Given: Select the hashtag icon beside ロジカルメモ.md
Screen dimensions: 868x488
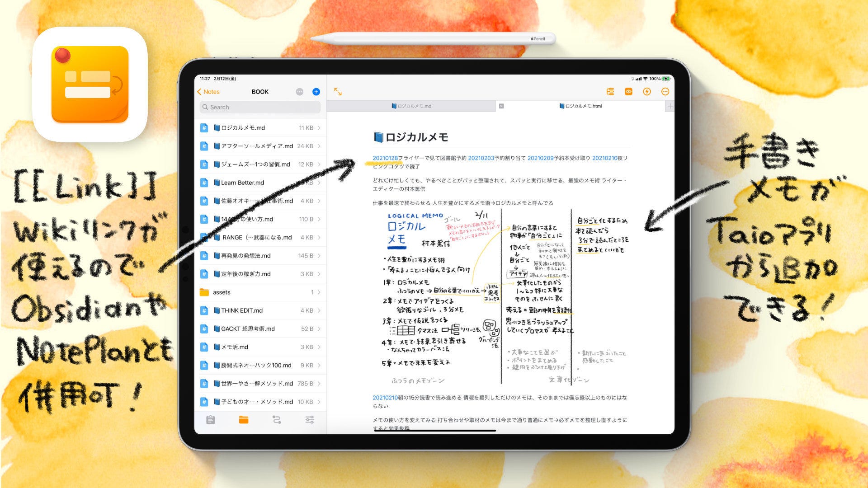Looking at the screenshot, I should tap(204, 127).
